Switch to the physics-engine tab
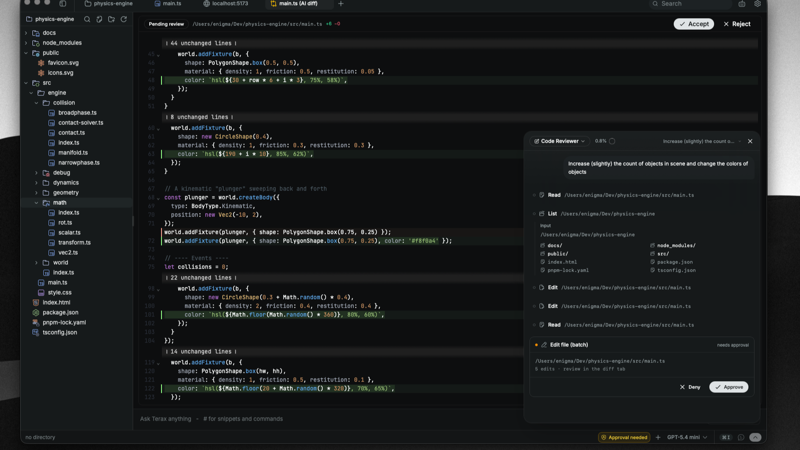This screenshot has height=450, width=800. [x=109, y=4]
